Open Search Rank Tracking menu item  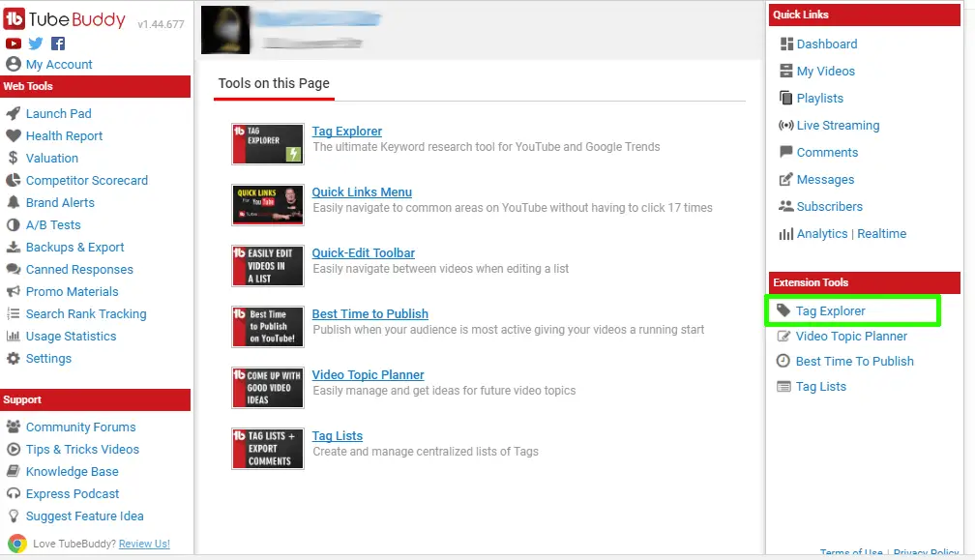pos(86,314)
